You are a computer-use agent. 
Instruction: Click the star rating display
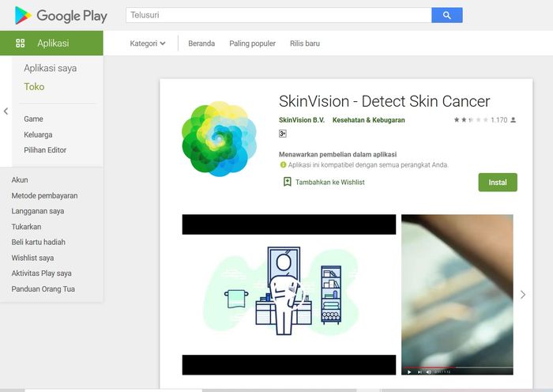[471, 120]
